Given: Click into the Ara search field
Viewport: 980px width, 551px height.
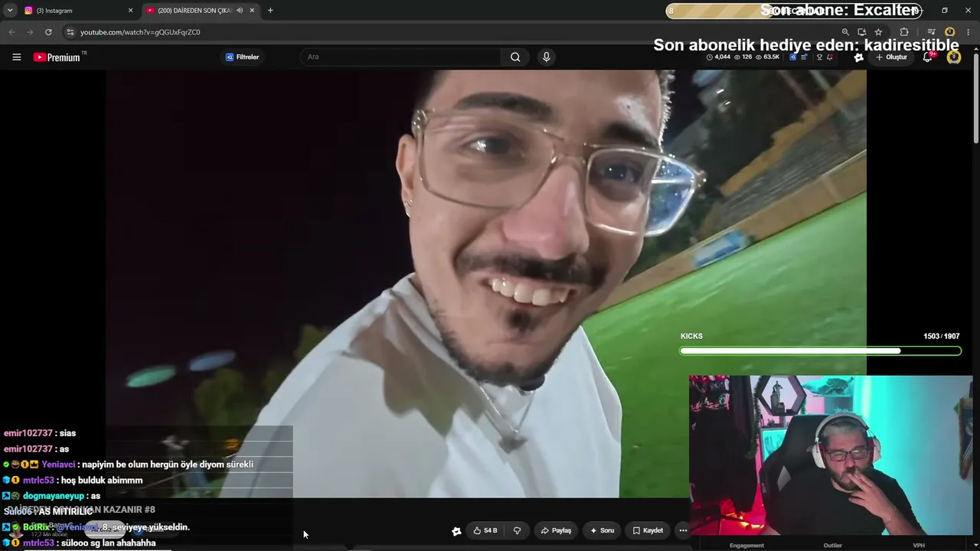Looking at the screenshot, I should tap(402, 57).
